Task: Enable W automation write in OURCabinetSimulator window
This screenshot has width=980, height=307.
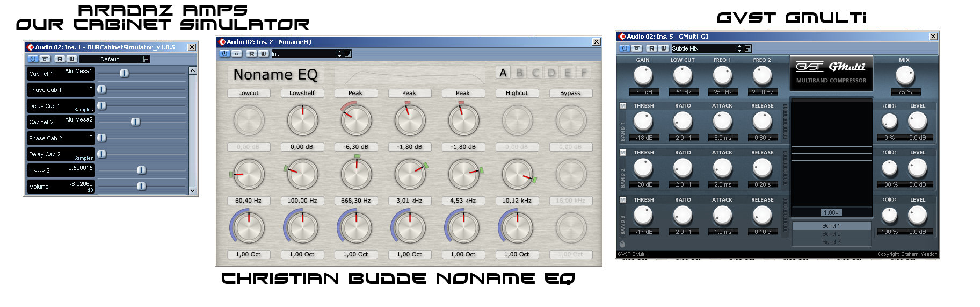Action: (x=72, y=59)
